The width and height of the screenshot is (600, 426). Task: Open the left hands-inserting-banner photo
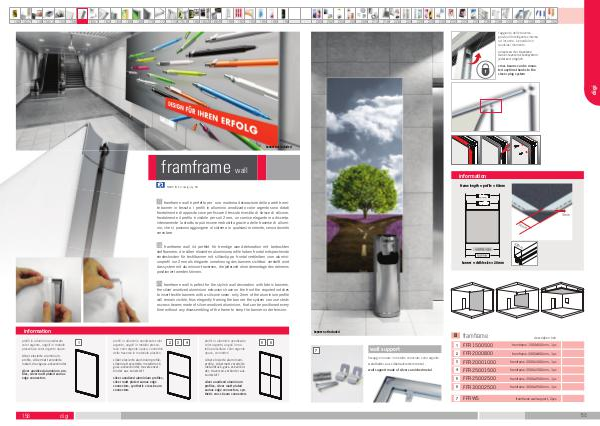(x=49, y=290)
